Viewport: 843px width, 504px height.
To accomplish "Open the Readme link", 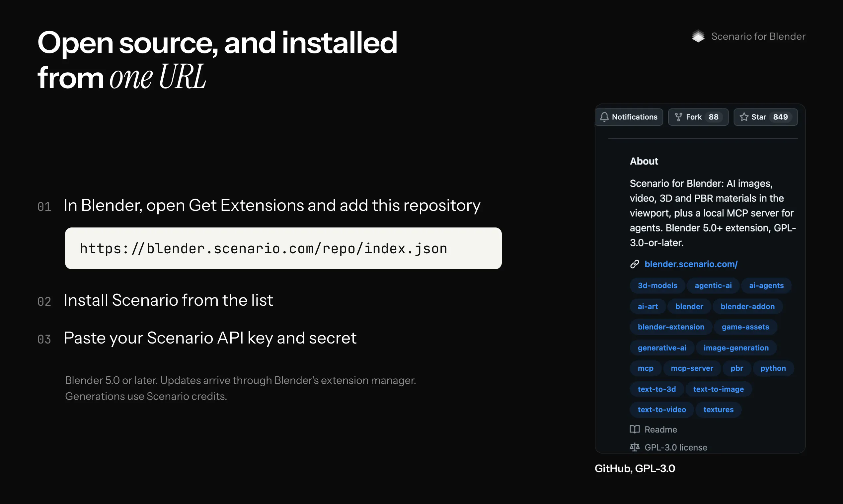I will point(660,429).
